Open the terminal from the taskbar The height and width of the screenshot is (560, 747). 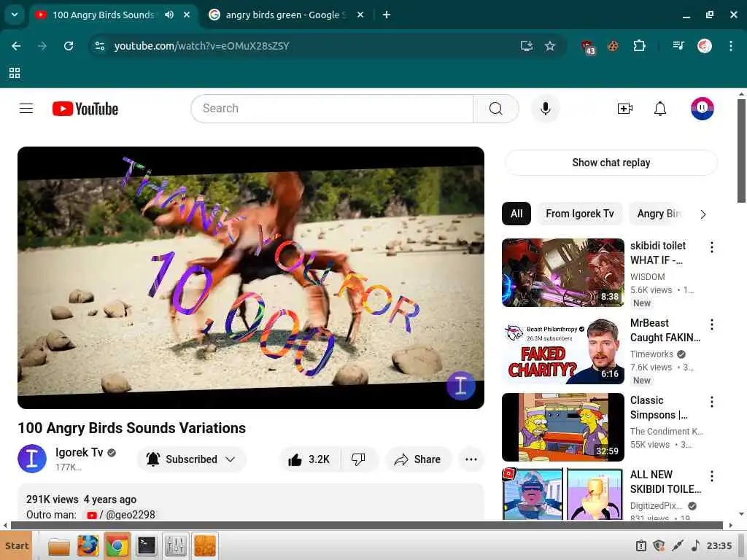(146, 546)
